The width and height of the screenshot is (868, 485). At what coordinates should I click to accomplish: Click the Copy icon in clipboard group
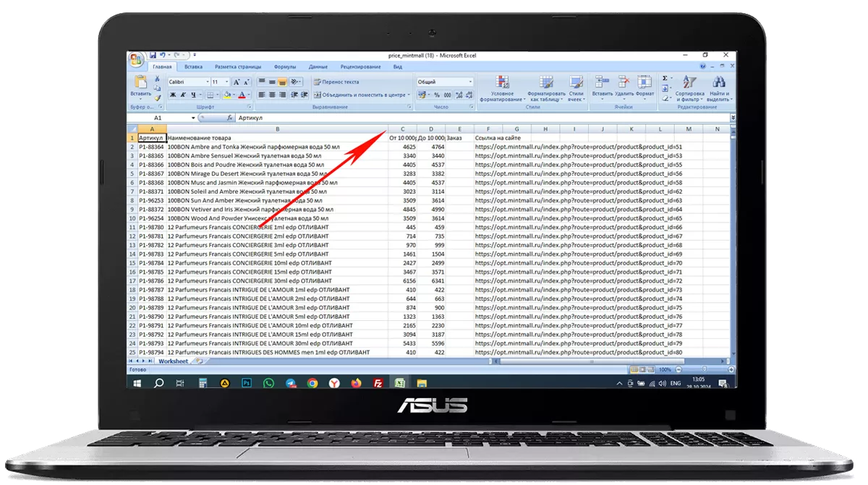pos(158,88)
